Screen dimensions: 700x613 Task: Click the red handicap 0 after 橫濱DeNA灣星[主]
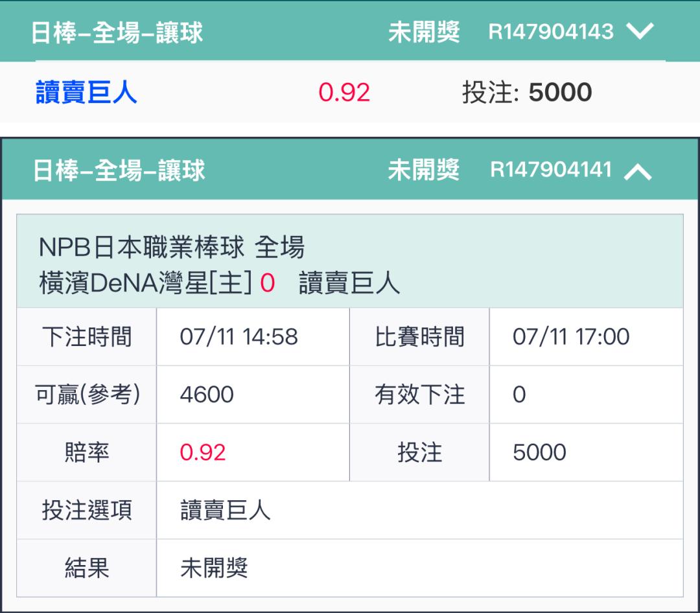tap(268, 283)
